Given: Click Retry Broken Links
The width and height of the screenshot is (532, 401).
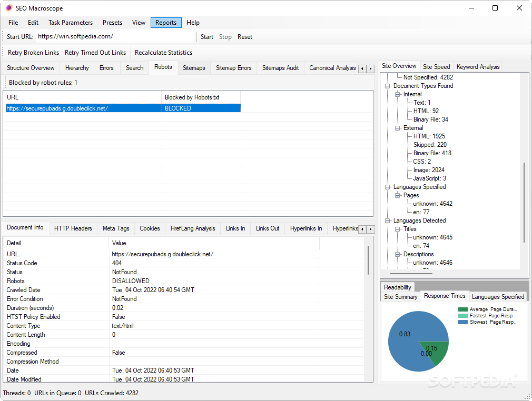Looking at the screenshot, I should (33, 53).
